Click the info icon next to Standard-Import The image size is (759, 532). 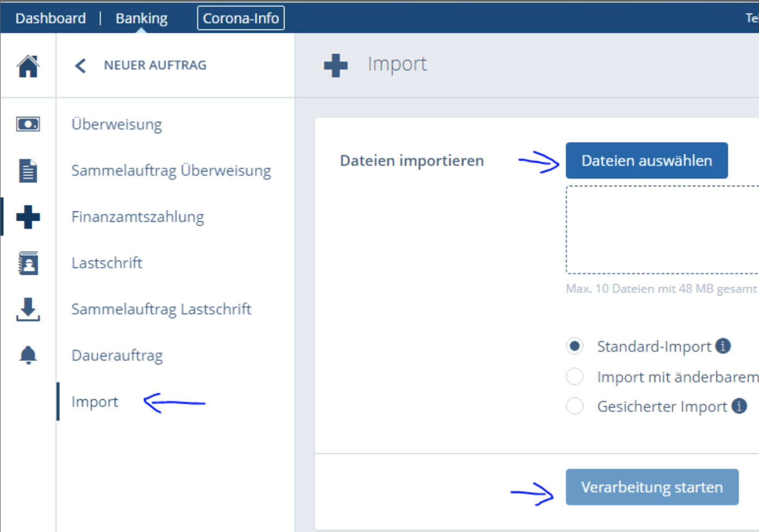coord(722,345)
